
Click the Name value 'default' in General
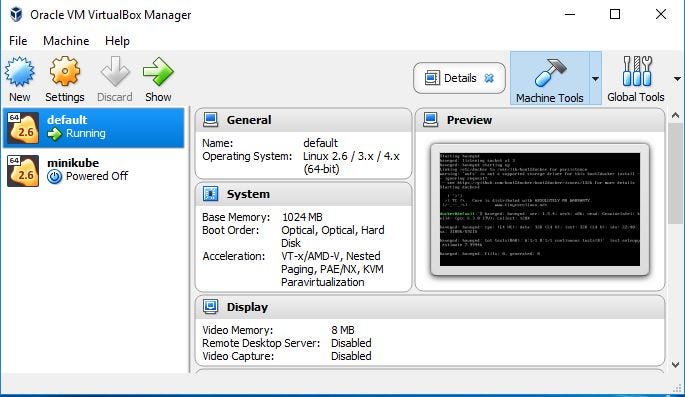click(320, 143)
